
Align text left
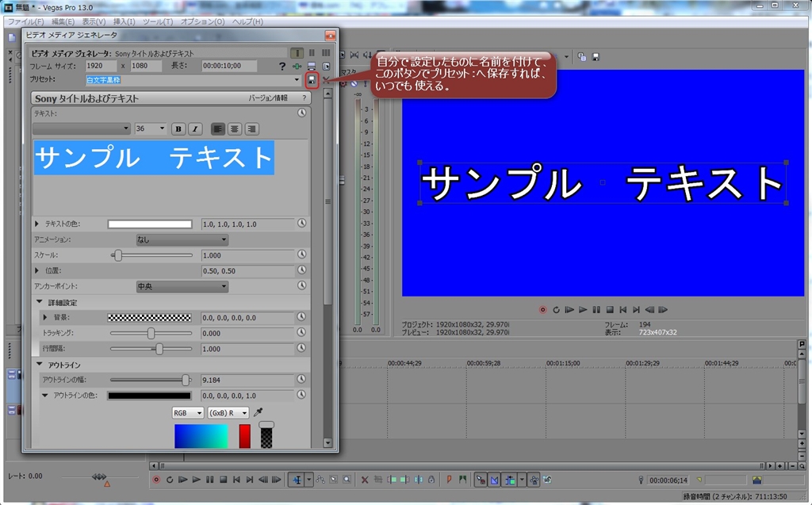click(218, 129)
